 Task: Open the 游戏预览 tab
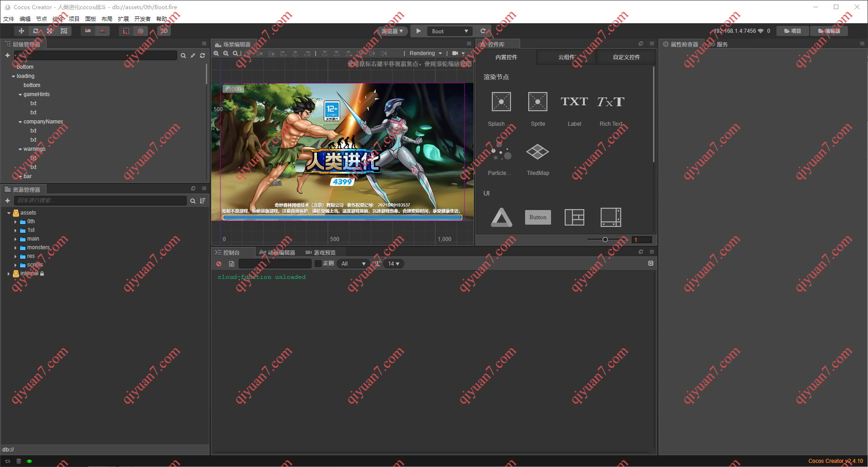[x=321, y=252]
